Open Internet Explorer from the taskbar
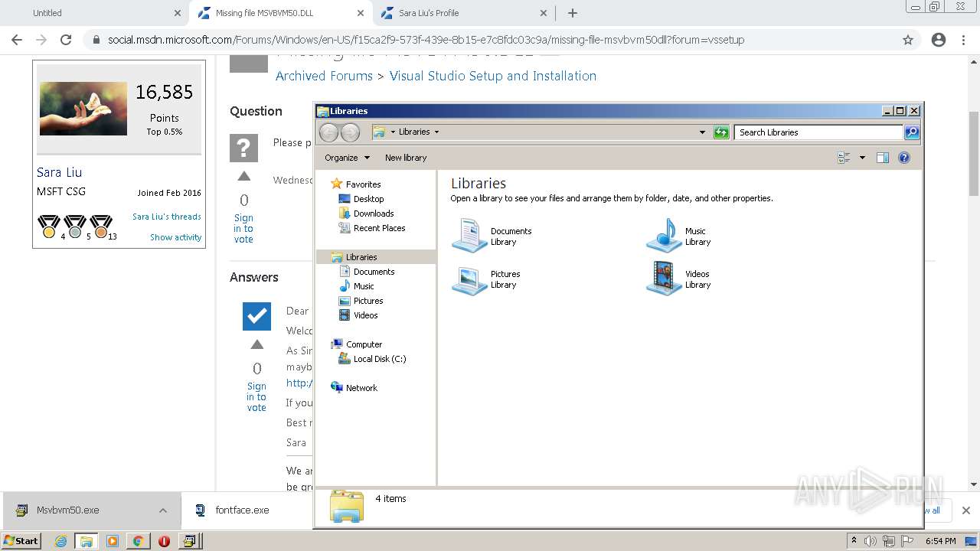 (60, 541)
